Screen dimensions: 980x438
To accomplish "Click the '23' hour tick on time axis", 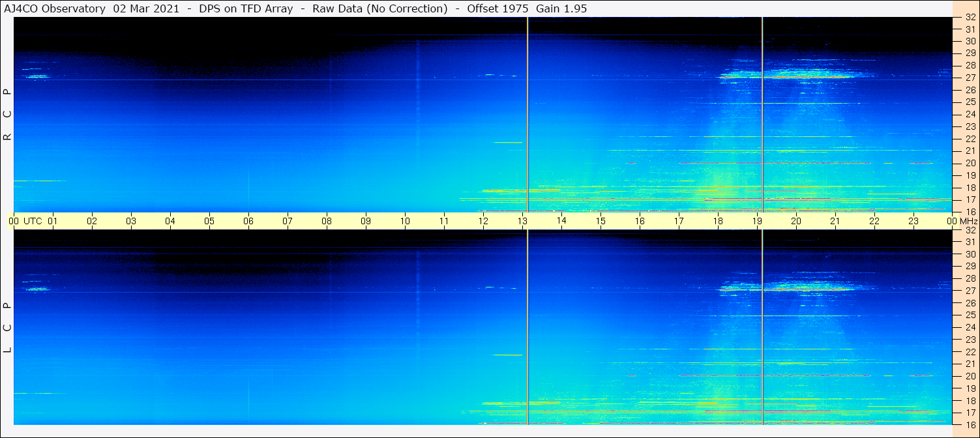I will pos(913,221).
